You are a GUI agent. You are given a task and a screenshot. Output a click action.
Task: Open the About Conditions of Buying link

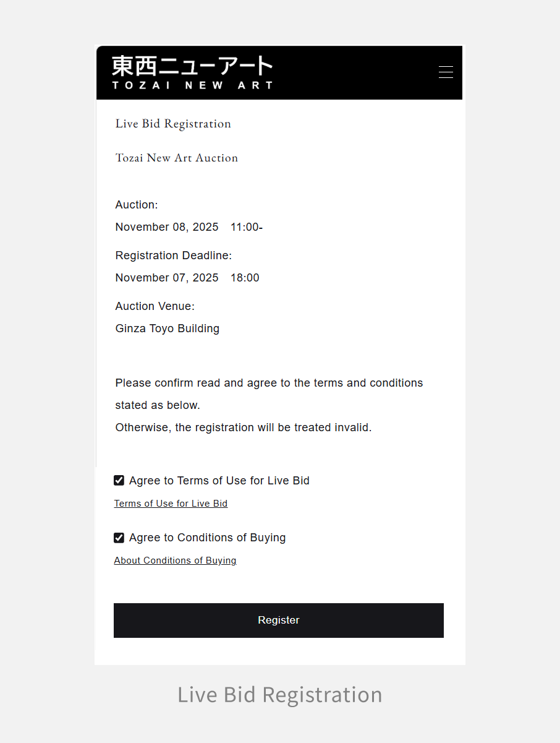[x=175, y=560]
